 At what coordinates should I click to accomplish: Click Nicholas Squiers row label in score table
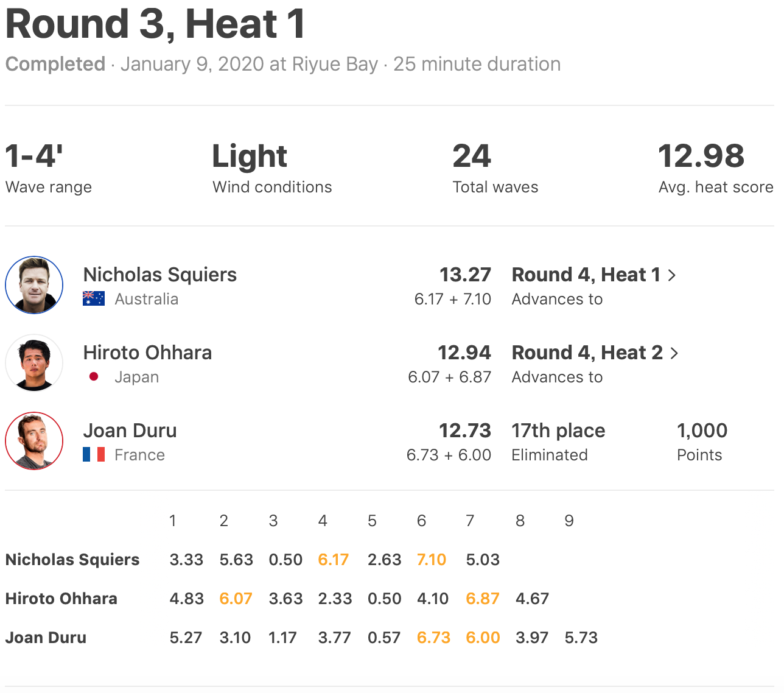coord(72,560)
